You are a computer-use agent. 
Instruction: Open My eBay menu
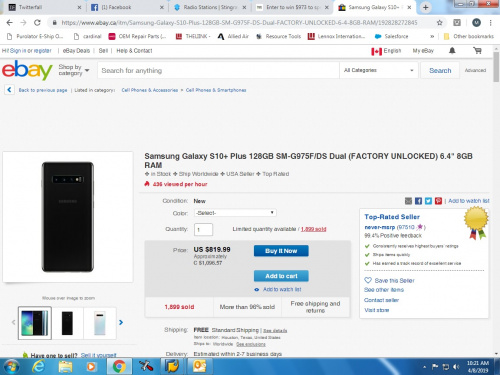tap(423, 51)
